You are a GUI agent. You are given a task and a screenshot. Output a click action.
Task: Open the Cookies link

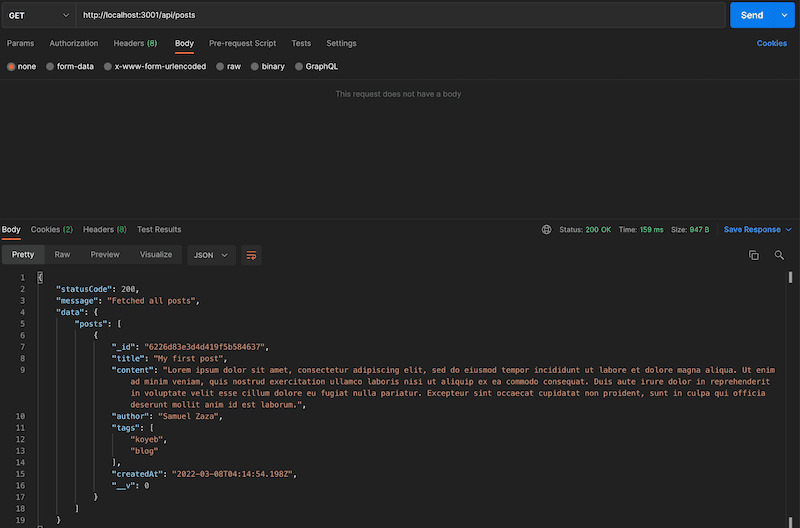[x=771, y=43]
